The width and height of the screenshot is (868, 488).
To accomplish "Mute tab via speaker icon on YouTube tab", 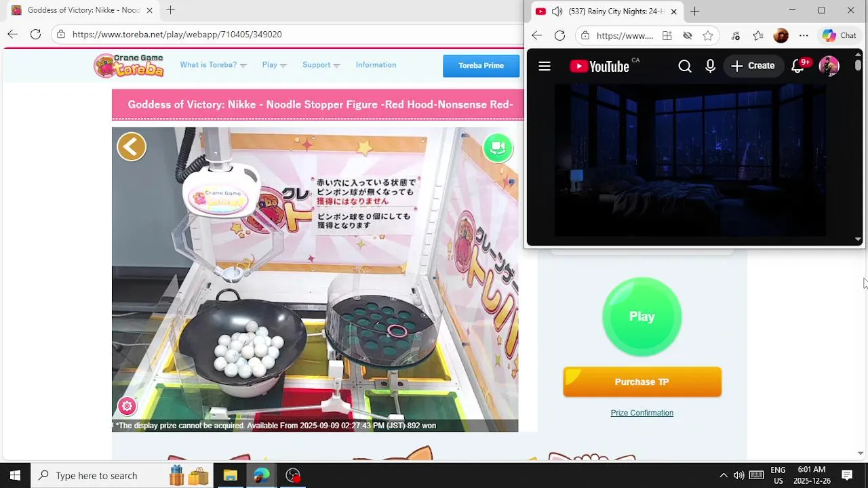I will [557, 11].
